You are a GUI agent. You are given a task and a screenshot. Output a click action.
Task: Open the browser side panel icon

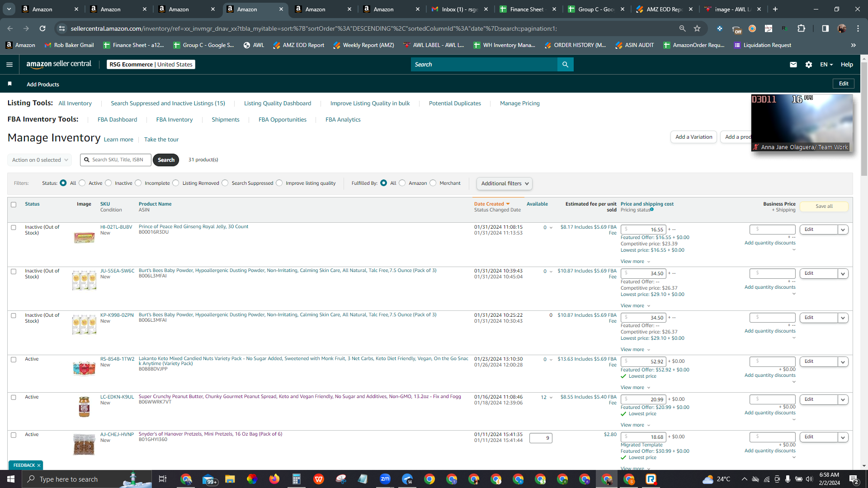pyautogui.click(x=826, y=28)
